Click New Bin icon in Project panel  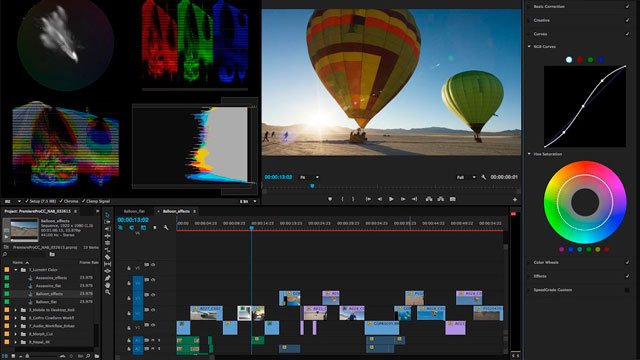point(97,356)
